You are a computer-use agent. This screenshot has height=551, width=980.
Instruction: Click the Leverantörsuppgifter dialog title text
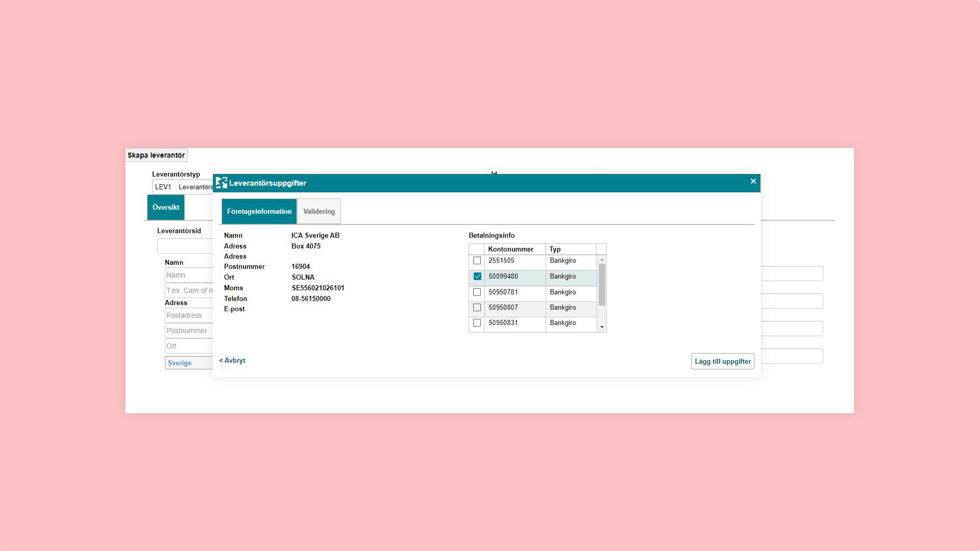coord(267,183)
